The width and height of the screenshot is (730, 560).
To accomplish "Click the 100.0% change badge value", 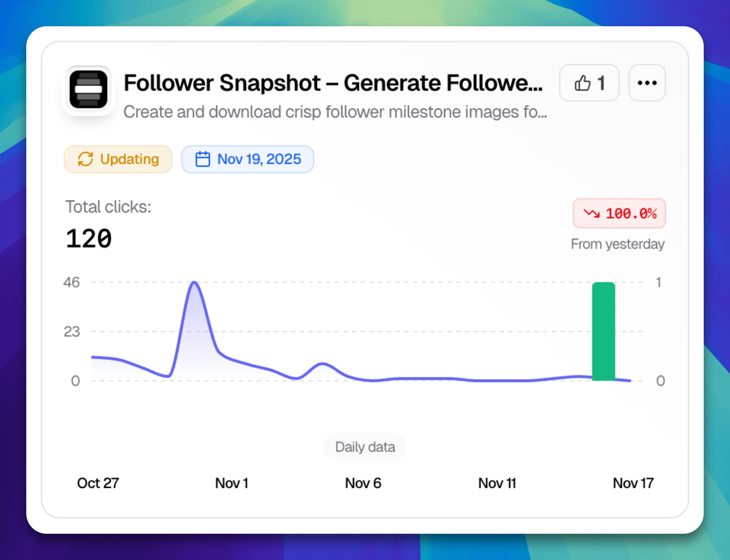I will pyautogui.click(x=631, y=213).
